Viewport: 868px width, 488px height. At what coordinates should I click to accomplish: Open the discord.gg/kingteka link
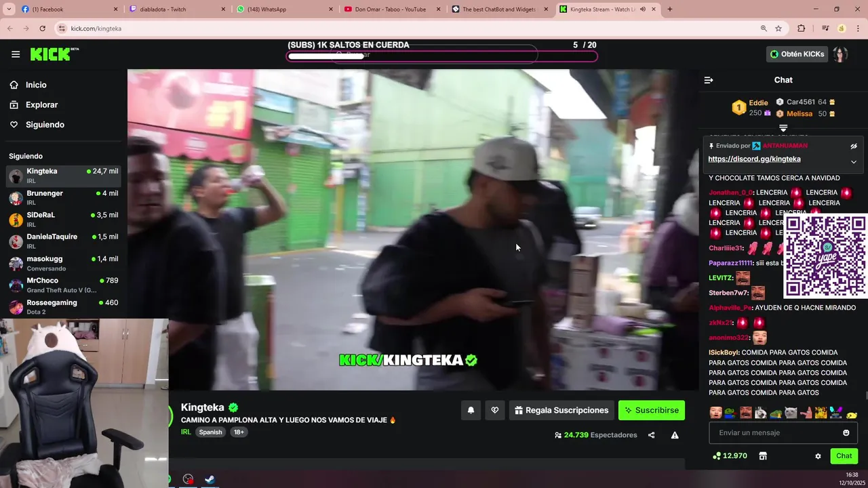point(754,159)
